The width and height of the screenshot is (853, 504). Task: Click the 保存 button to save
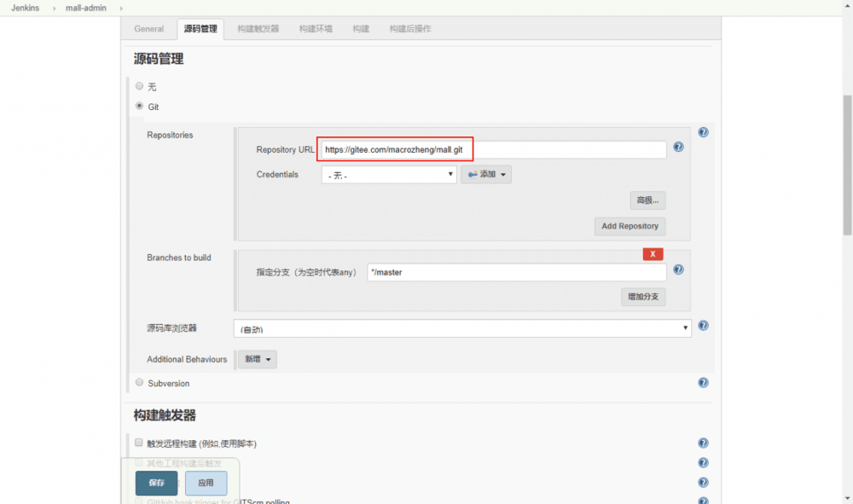[156, 483]
